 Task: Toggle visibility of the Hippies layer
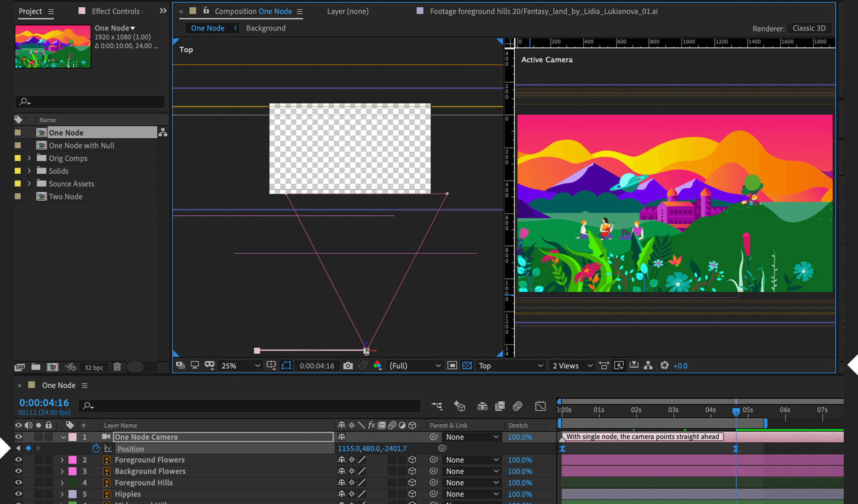click(x=19, y=494)
